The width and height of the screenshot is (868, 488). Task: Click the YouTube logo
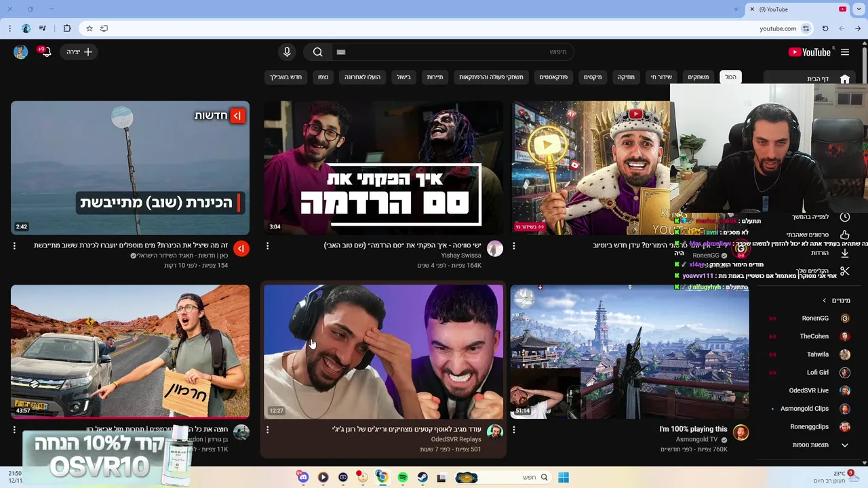click(x=810, y=52)
